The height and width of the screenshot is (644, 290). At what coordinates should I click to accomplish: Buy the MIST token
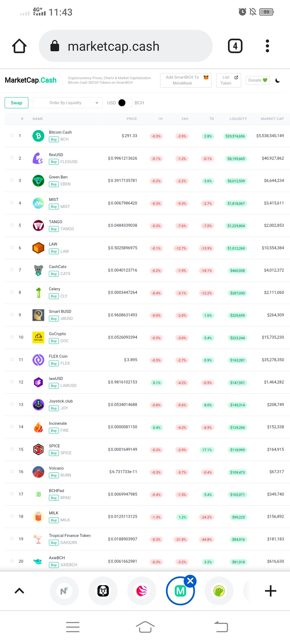pyautogui.click(x=54, y=207)
